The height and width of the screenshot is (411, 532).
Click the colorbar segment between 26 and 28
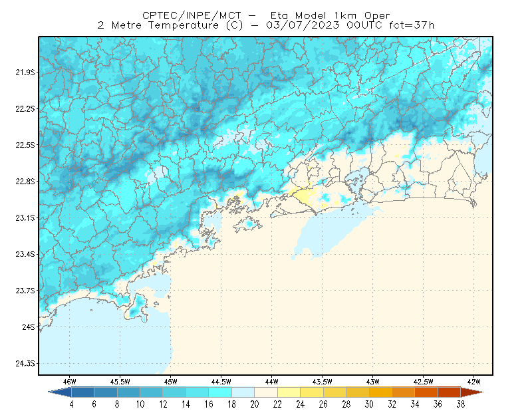tap(335, 392)
